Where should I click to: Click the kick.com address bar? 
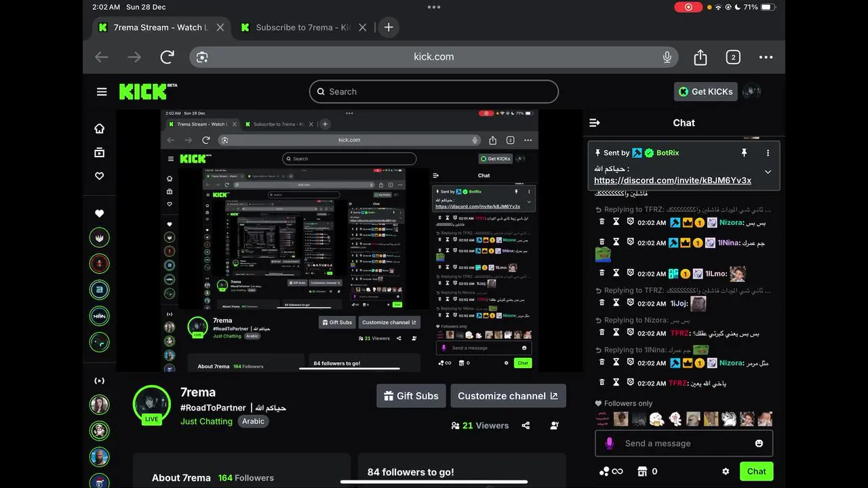(x=434, y=57)
